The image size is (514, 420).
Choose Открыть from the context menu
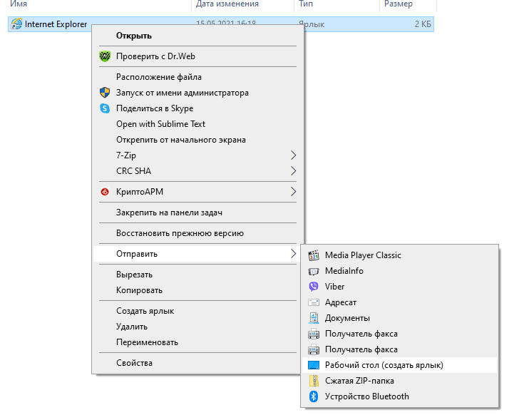click(x=197, y=36)
